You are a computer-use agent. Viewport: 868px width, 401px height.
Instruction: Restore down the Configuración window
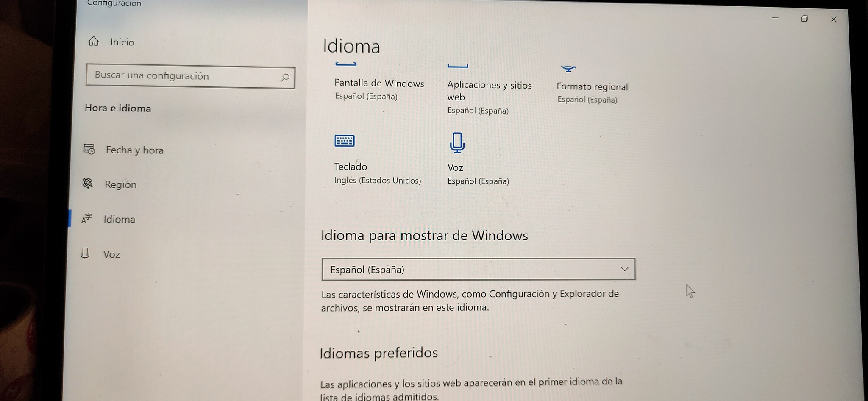(804, 19)
